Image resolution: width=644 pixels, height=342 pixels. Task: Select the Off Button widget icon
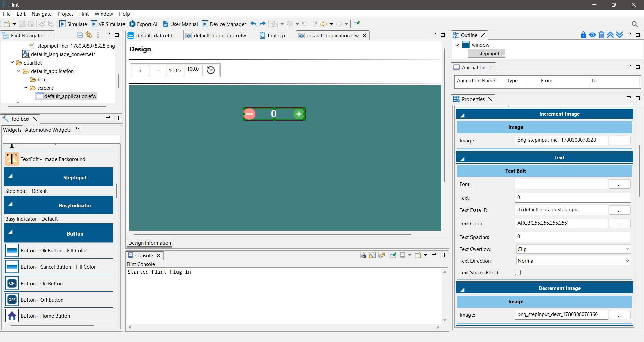12,300
